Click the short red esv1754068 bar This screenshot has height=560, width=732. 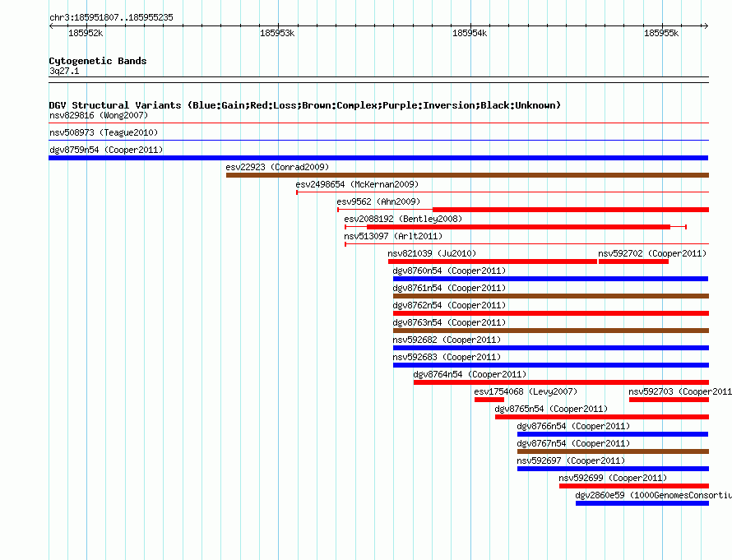[x=489, y=400]
